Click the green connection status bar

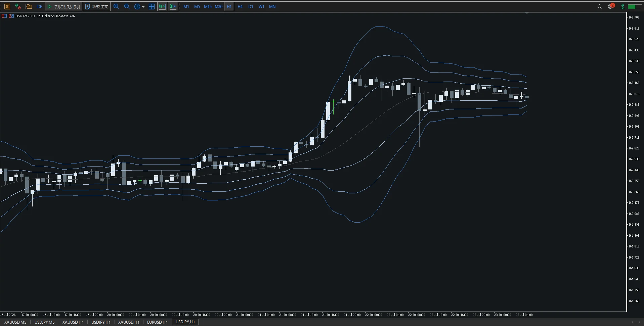pyautogui.click(x=635, y=6)
